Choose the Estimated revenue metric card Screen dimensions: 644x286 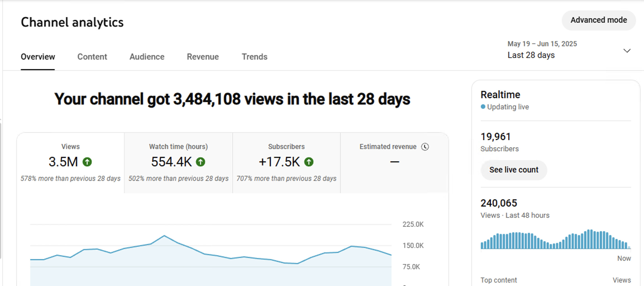tap(394, 163)
